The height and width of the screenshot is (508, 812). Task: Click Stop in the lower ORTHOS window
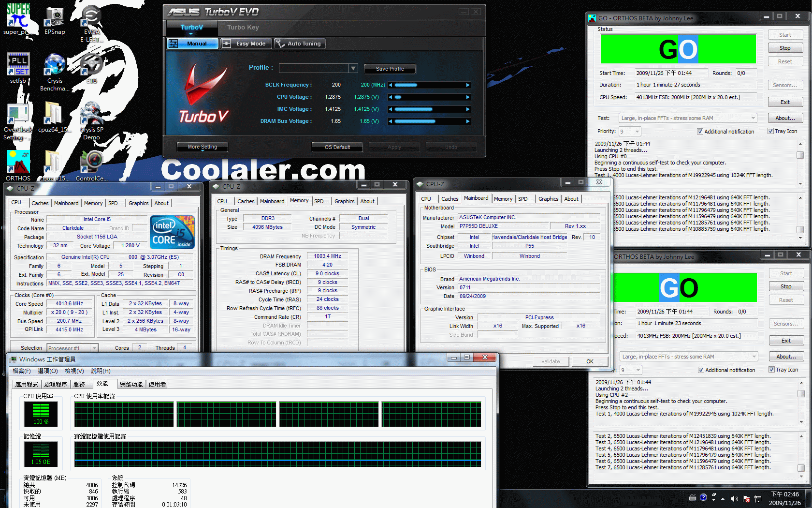click(786, 286)
